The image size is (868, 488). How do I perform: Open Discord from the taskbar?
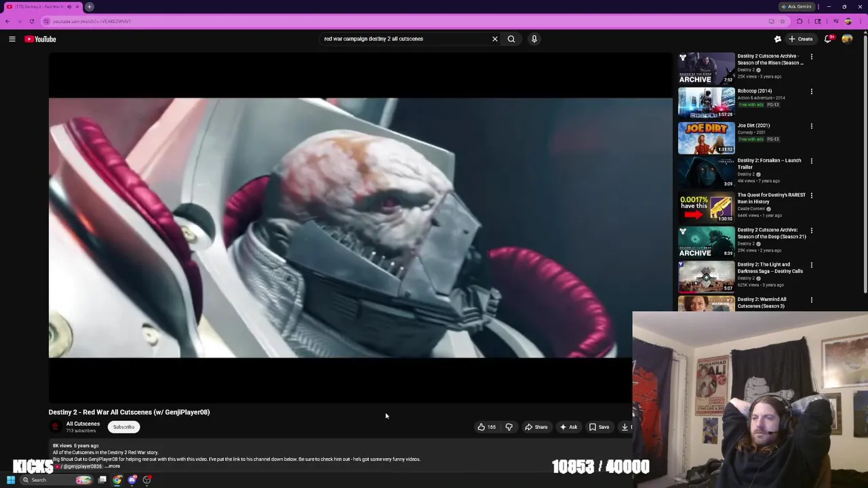[132, 480]
